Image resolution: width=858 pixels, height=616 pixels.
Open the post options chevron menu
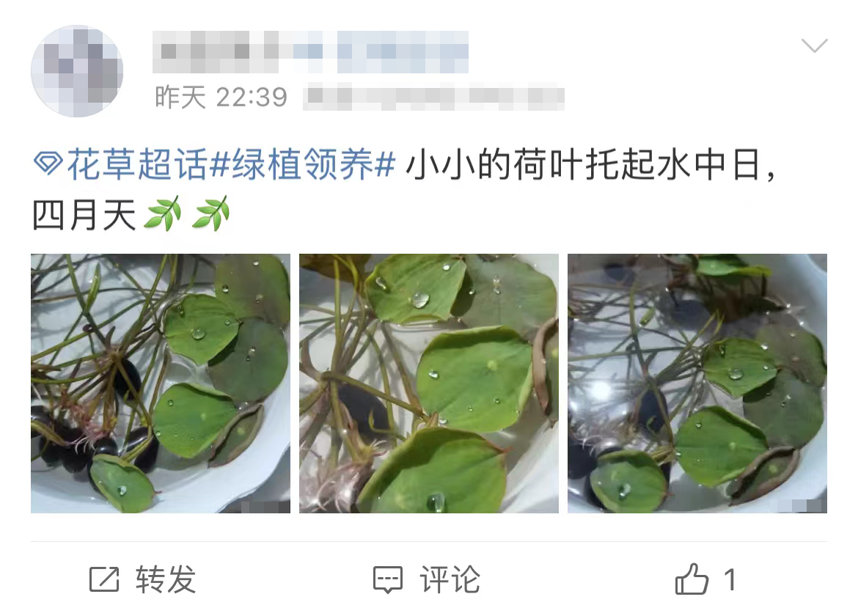pyautogui.click(x=814, y=45)
